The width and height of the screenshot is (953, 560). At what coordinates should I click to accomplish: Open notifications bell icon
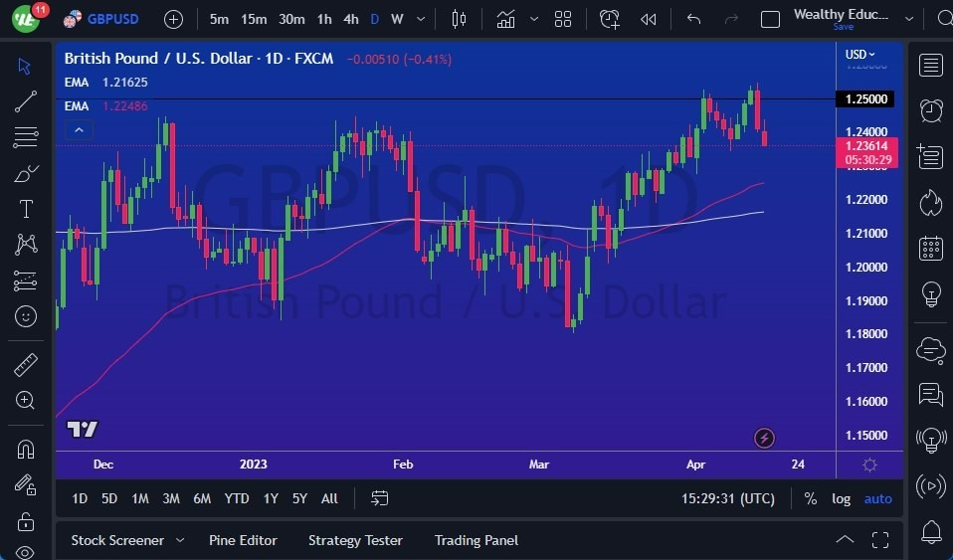tap(930, 532)
